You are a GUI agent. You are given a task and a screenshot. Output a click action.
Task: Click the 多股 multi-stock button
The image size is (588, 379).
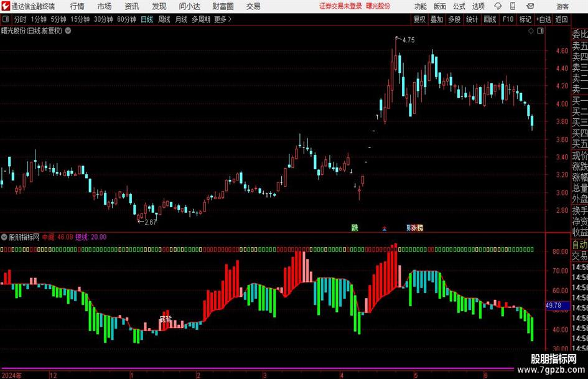(x=454, y=19)
